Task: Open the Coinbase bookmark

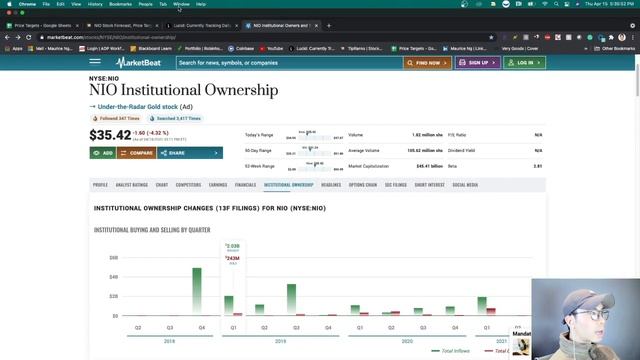Action: (x=241, y=49)
